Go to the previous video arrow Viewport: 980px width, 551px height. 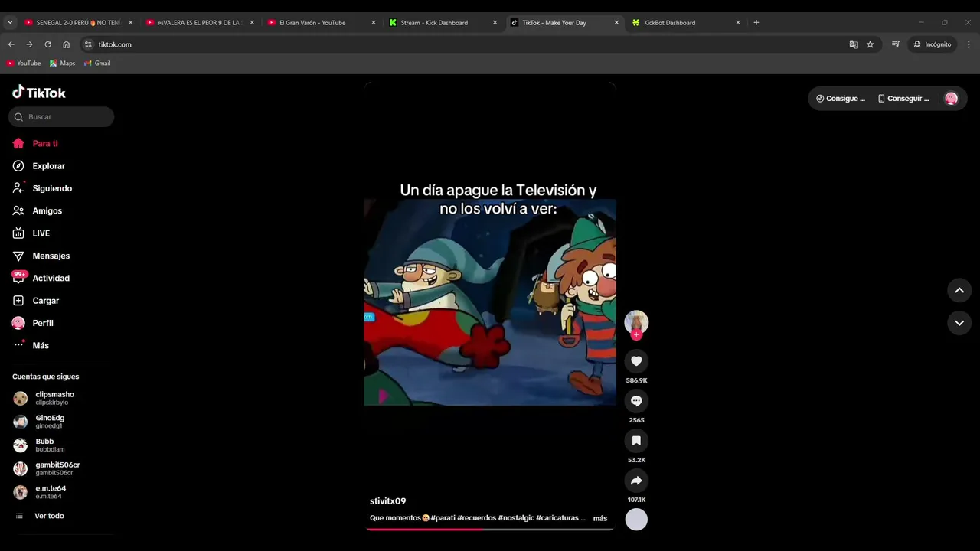pyautogui.click(x=959, y=290)
